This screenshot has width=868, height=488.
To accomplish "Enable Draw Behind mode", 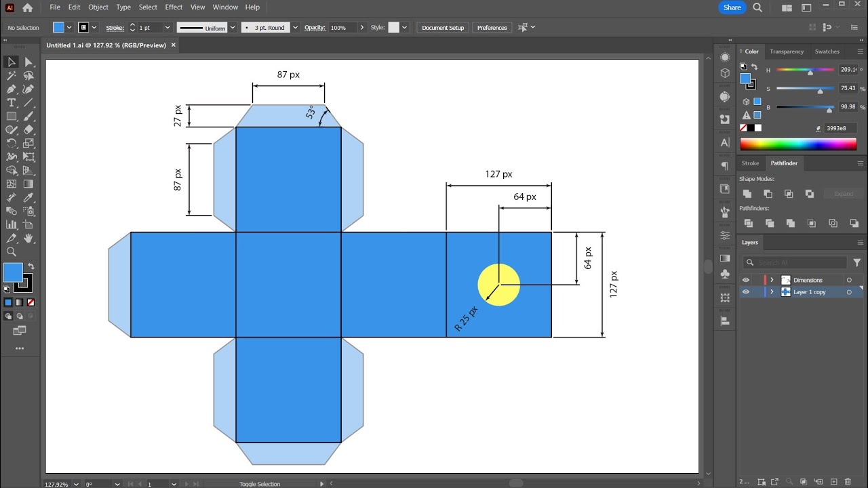I will pos(19,316).
